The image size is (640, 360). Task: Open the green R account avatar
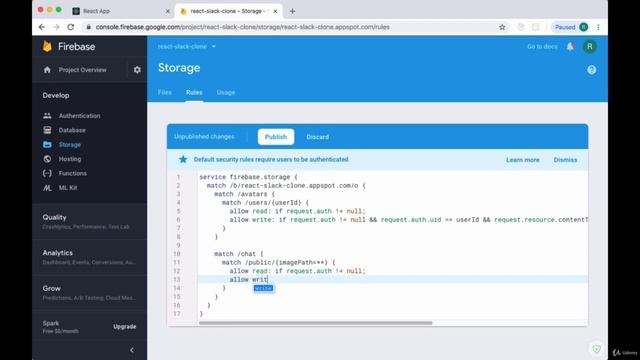pos(589,47)
